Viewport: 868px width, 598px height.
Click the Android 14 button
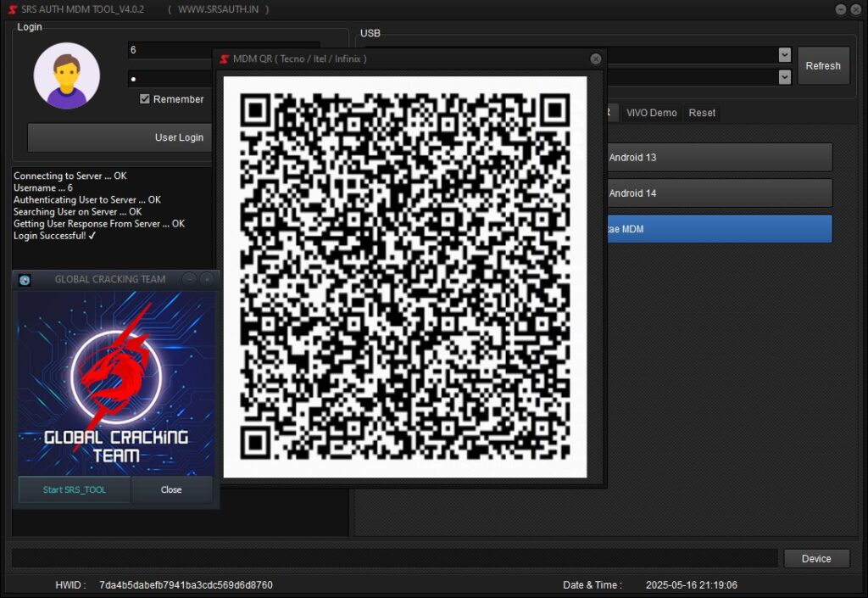(719, 193)
